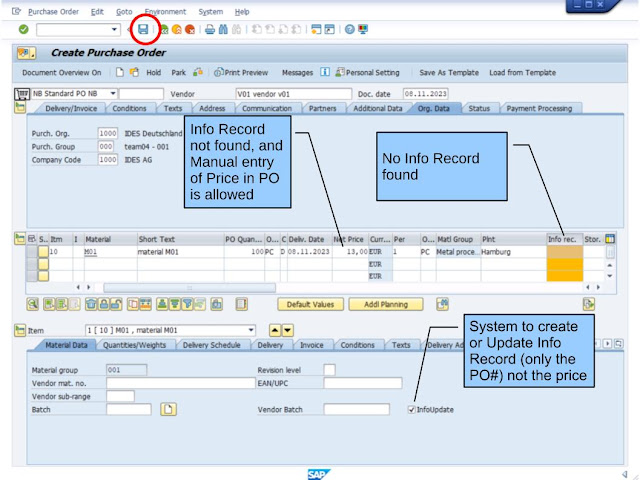Screen dimensions: 640x480
Task: Open the Goto menu
Action: coord(124,12)
